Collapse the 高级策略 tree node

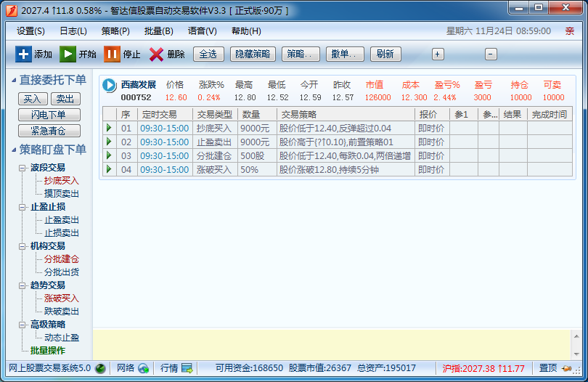point(22,325)
